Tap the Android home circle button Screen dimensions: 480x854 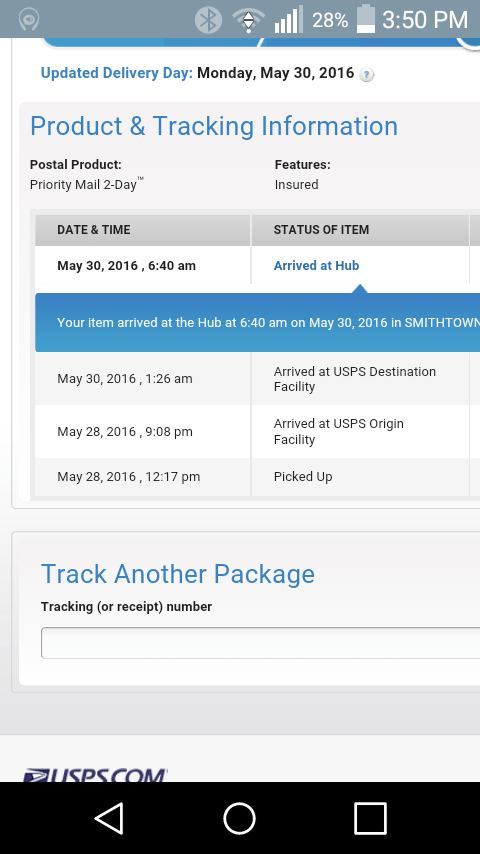[239, 818]
